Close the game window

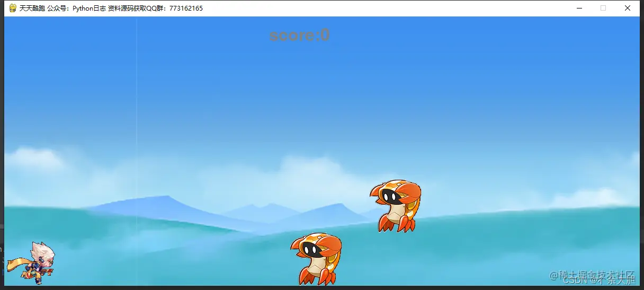(628, 8)
